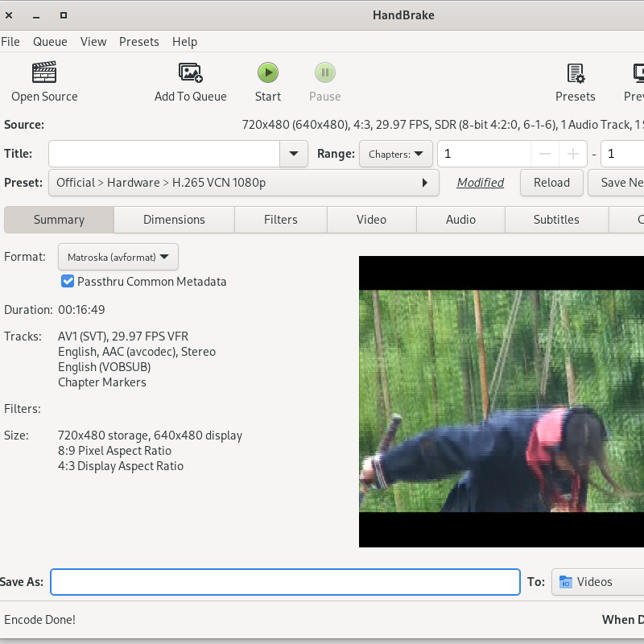Image resolution: width=644 pixels, height=644 pixels.
Task: Open the Queue menu
Action: click(50, 42)
